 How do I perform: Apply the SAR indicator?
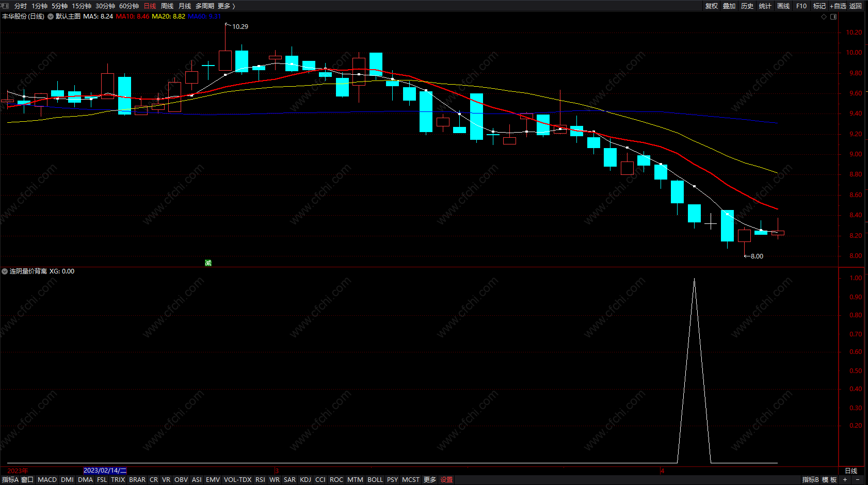pyautogui.click(x=290, y=479)
